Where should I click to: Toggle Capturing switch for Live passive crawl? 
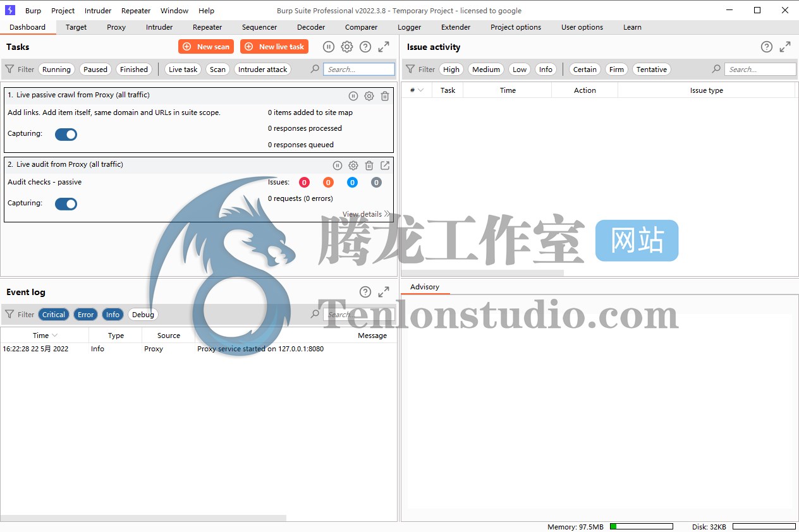click(66, 134)
